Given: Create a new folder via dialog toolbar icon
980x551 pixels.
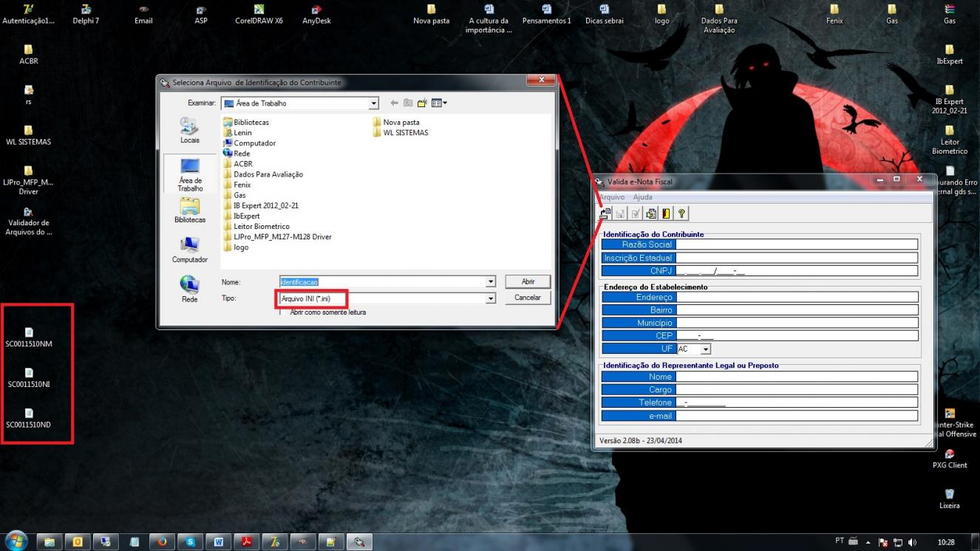Looking at the screenshot, I should tap(423, 103).
